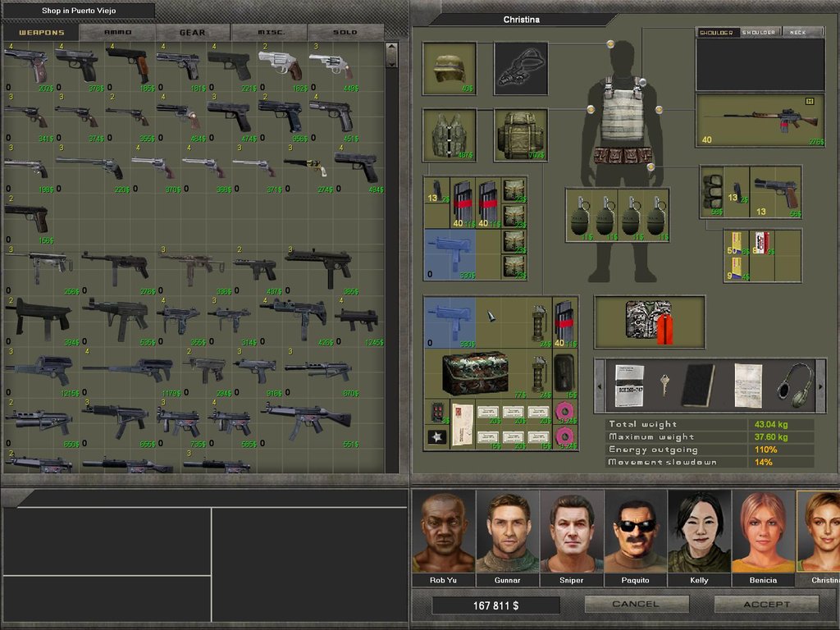Click the Movement slowdown value 14%

[x=764, y=463]
